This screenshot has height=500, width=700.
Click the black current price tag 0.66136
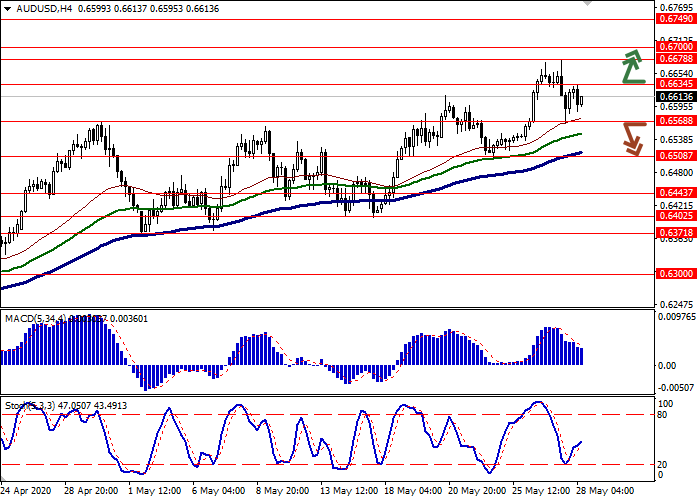coord(676,97)
